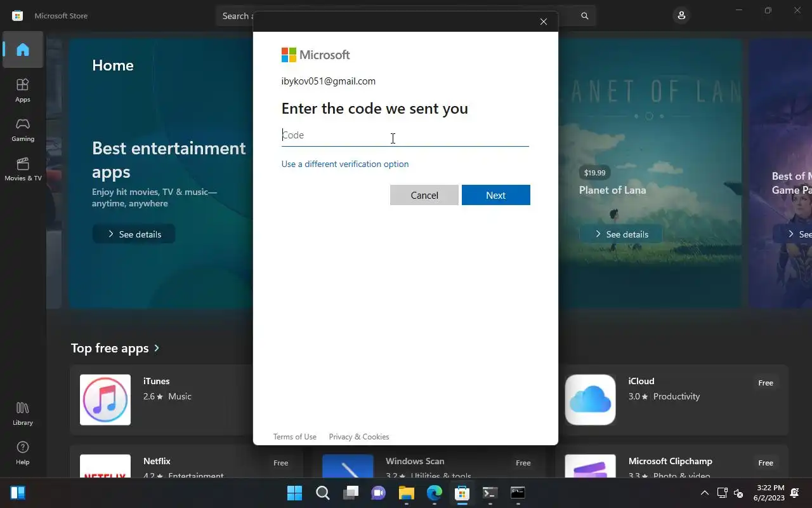Open the Widgets panel on the taskbar

click(x=18, y=493)
